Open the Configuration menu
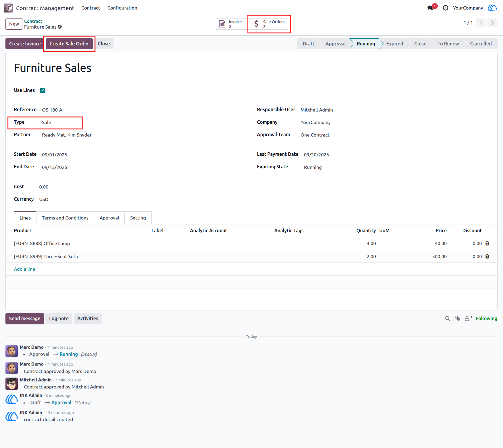Image resolution: width=503 pixels, height=448 pixels. (x=122, y=8)
